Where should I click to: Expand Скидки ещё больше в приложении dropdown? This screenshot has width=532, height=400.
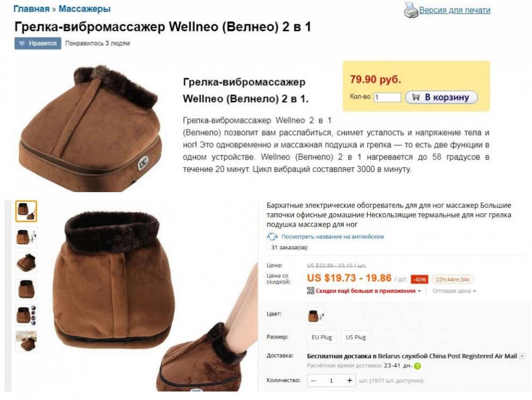(368, 291)
